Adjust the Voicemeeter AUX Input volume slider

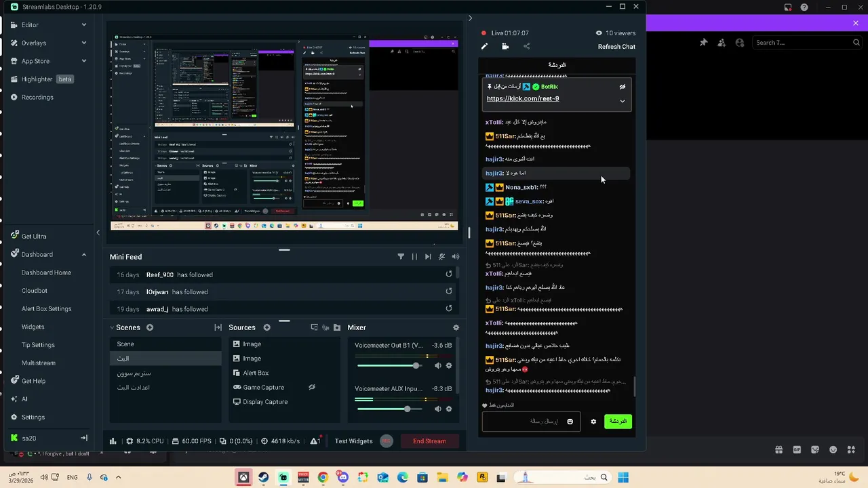pos(390,409)
